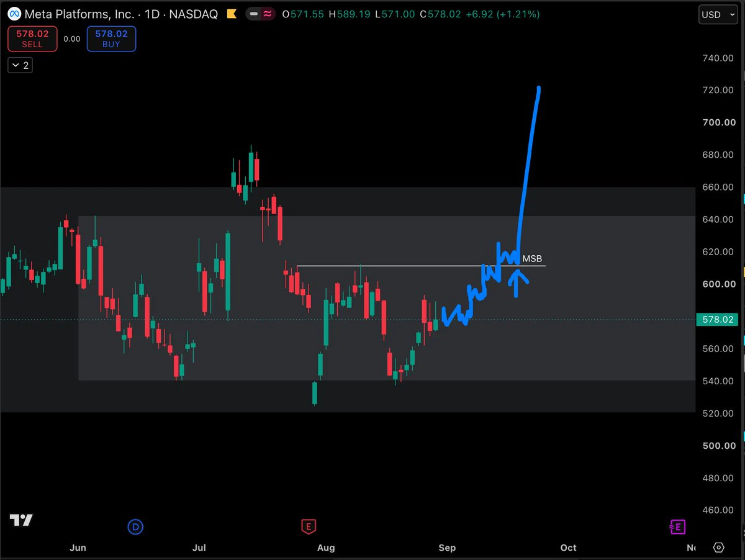Open the red E earnings marker
Viewport: 745px width, 560px height.
click(x=307, y=527)
